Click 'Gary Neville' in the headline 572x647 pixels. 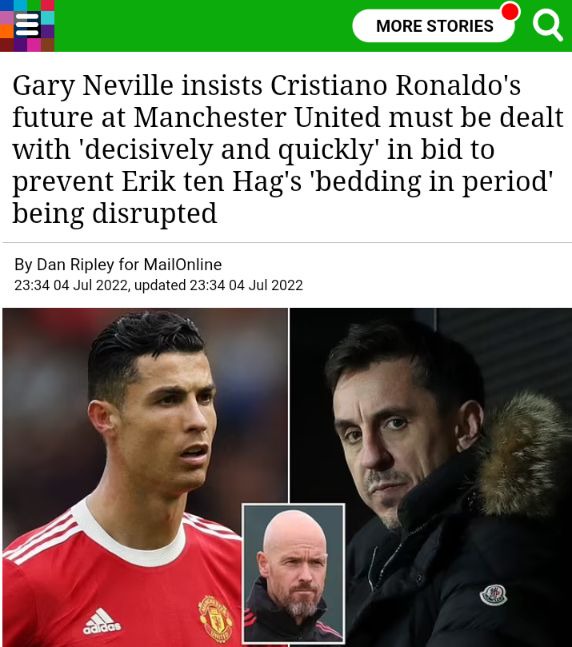coord(93,85)
